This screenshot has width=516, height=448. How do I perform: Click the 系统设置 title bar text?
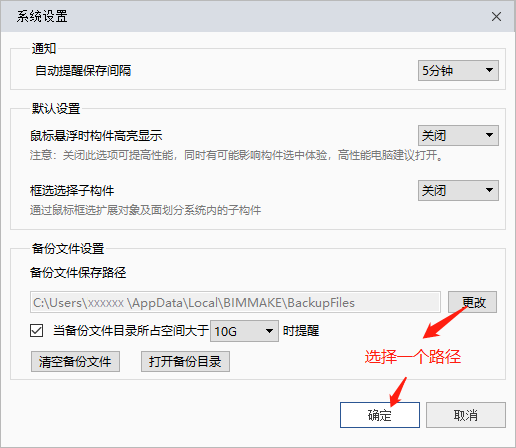[42, 16]
